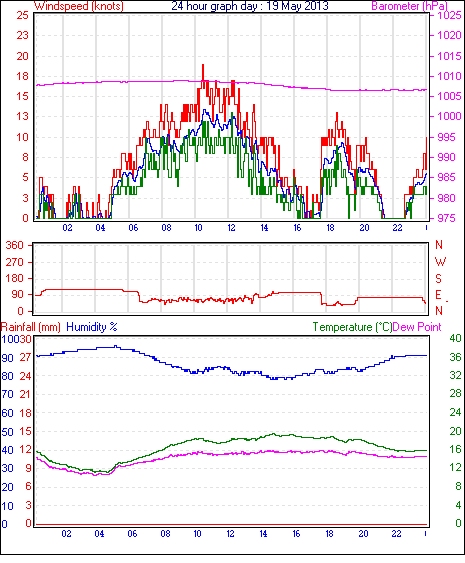
Task: Click hour 18 on bottom graph axis
Action: click(x=329, y=534)
